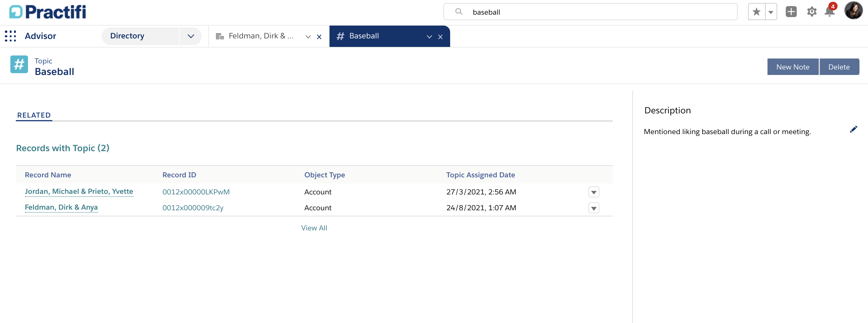Edit Description with pencil icon
The width and height of the screenshot is (868, 323).
[853, 130]
